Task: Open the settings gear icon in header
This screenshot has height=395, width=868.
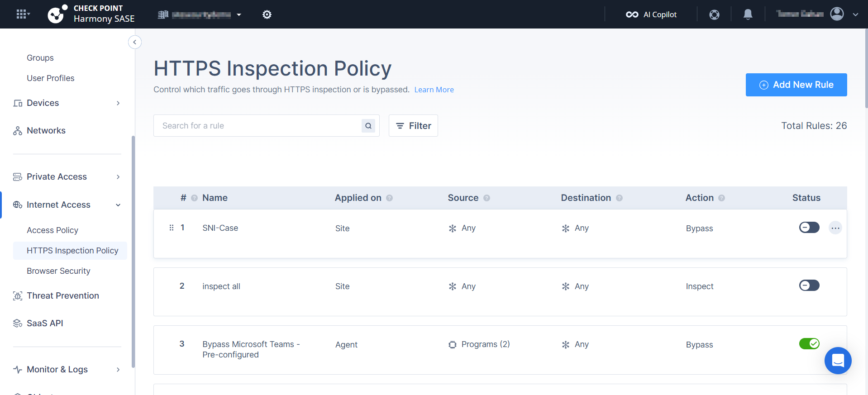Action: [x=267, y=14]
